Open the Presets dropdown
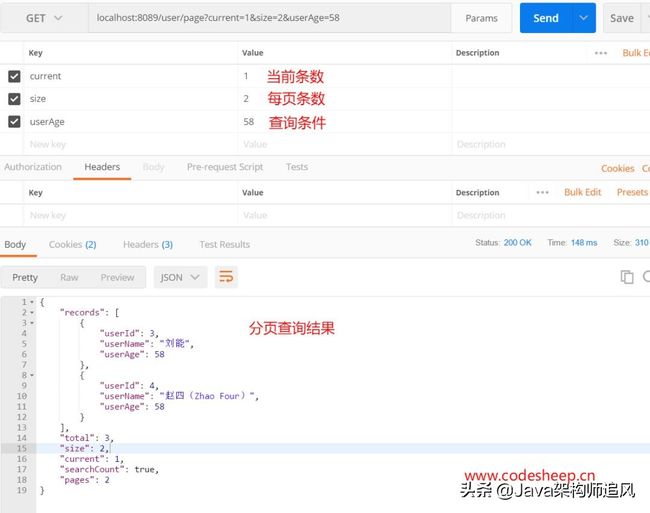The image size is (650, 513). (633, 192)
